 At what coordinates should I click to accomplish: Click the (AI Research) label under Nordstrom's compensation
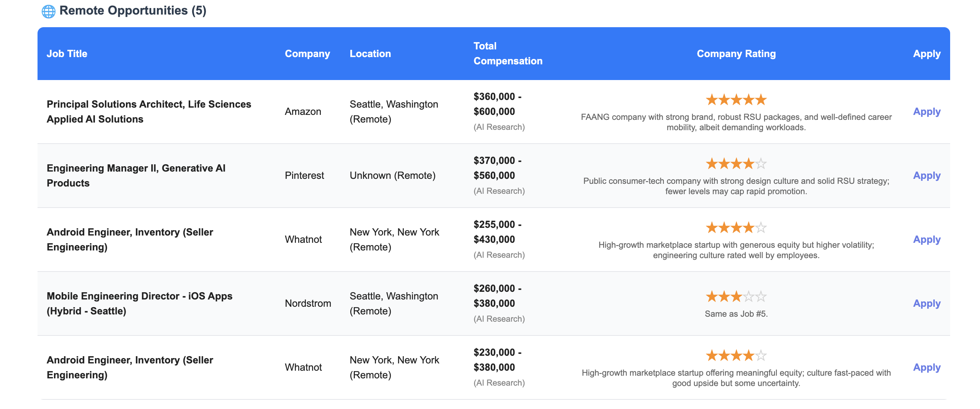tap(499, 319)
